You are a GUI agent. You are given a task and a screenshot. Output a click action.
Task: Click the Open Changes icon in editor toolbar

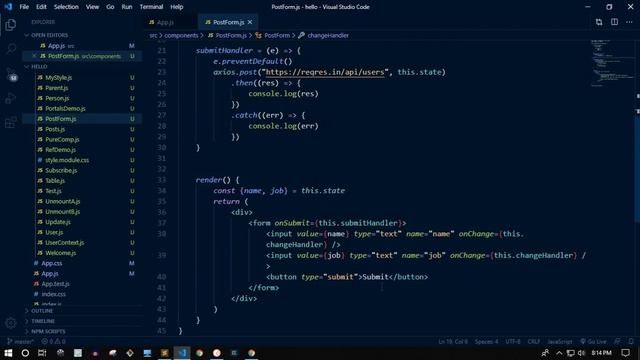point(599,22)
